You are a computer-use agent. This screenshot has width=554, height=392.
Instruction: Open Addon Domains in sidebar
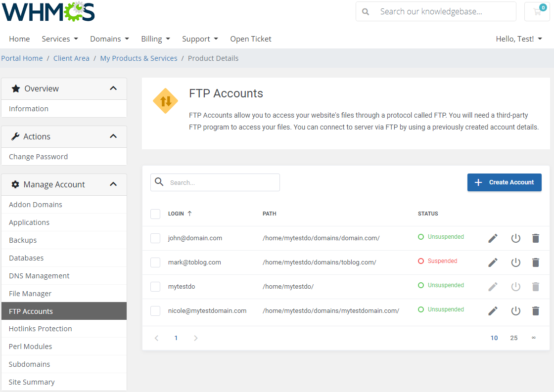(x=64, y=205)
